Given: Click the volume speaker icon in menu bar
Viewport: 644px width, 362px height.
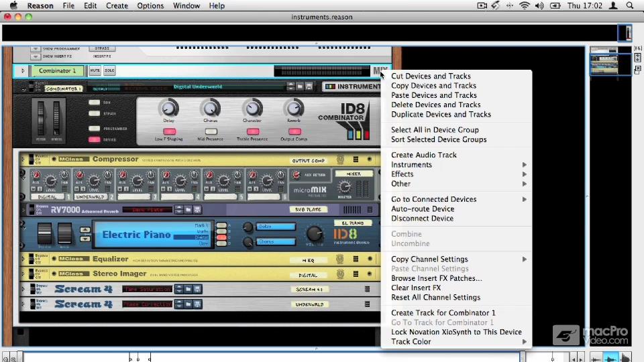Looking at the screenshot, I should pos(539,6).
